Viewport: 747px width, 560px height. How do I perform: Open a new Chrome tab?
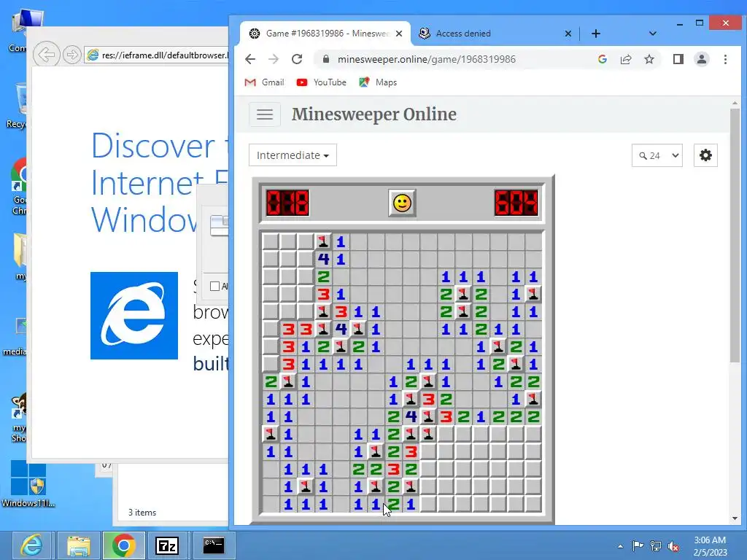595,34
